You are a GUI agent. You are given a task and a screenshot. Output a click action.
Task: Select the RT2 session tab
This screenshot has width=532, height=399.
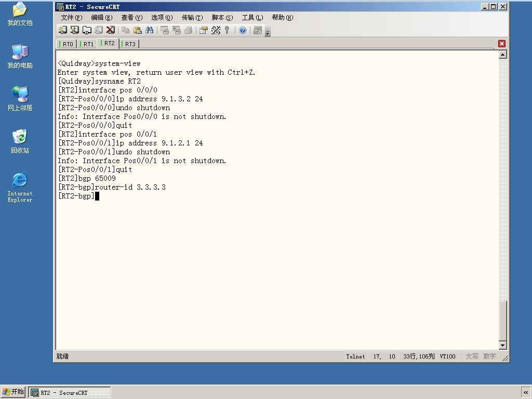point(108,44)
